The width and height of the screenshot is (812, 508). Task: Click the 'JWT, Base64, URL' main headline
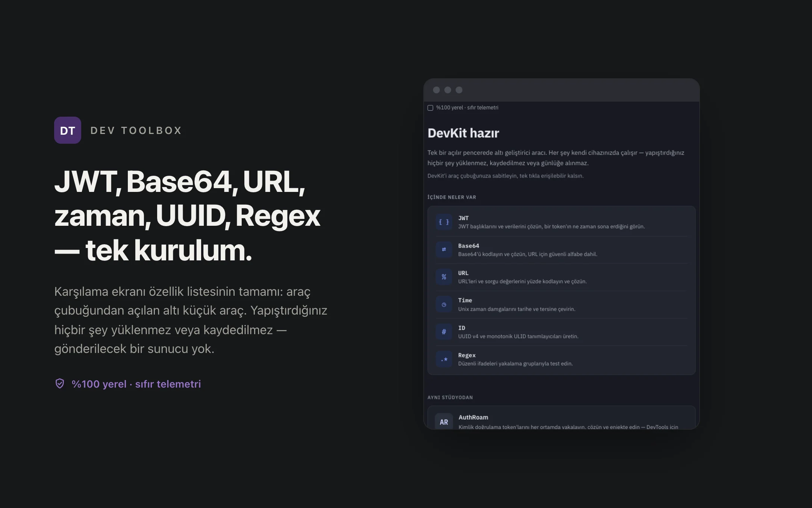point(187,216)
